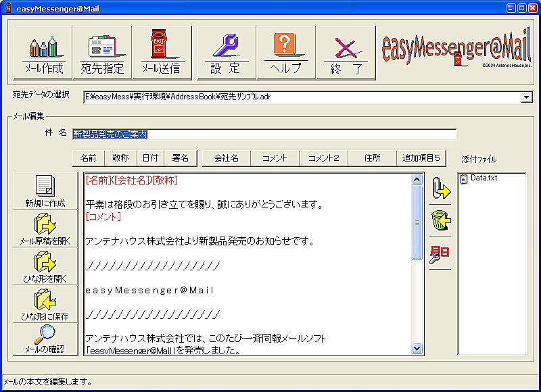541x392 pixels.
Task: Click Data.txt filename in attachment list
Action: point(484,178)
